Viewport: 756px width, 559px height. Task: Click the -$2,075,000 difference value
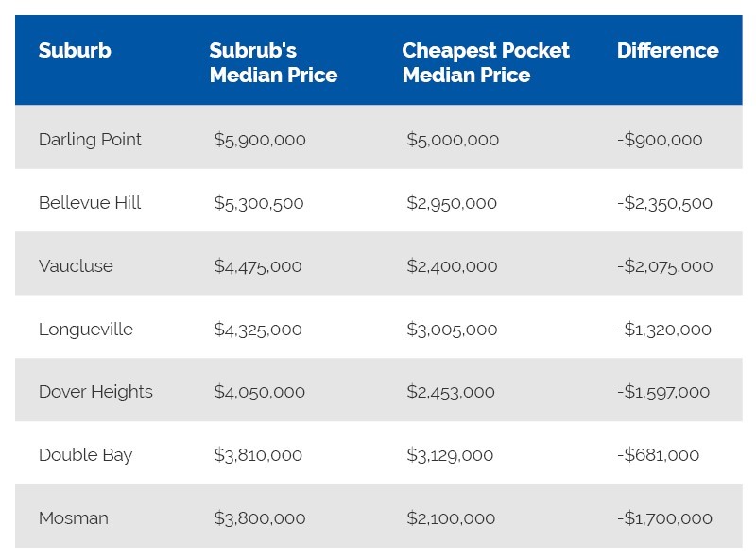[x=665, y=266]
